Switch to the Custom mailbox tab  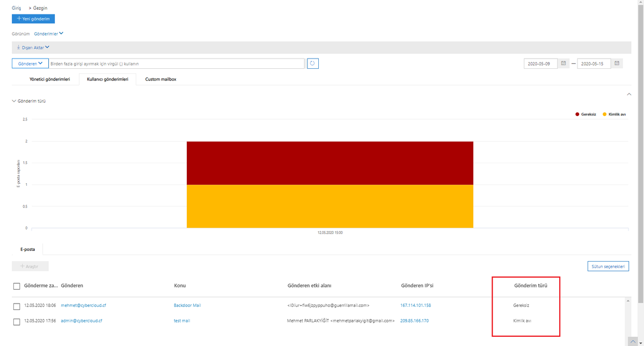pos(160,79)
